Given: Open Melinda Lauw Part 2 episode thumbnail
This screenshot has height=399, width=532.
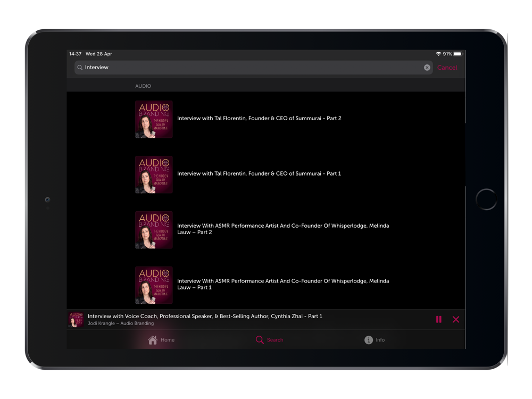Looking at the screenshot, I should (154, 230).
